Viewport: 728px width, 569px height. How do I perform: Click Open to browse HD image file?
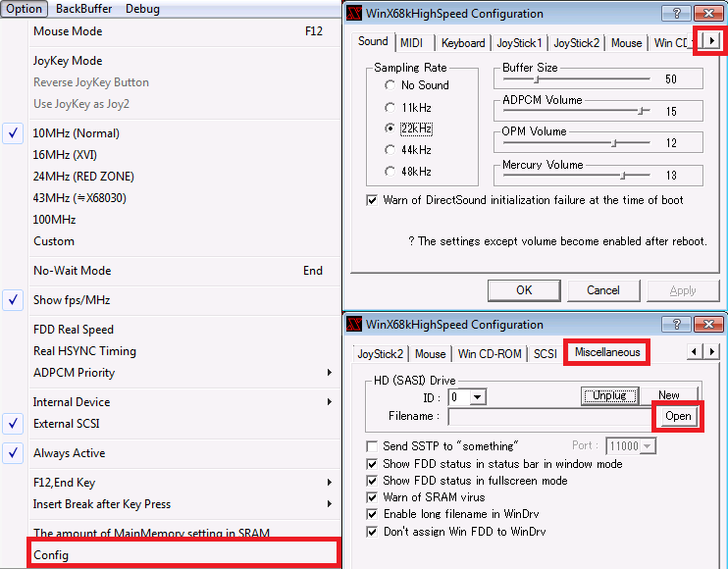pyautogui.click(x=678, y=416)
